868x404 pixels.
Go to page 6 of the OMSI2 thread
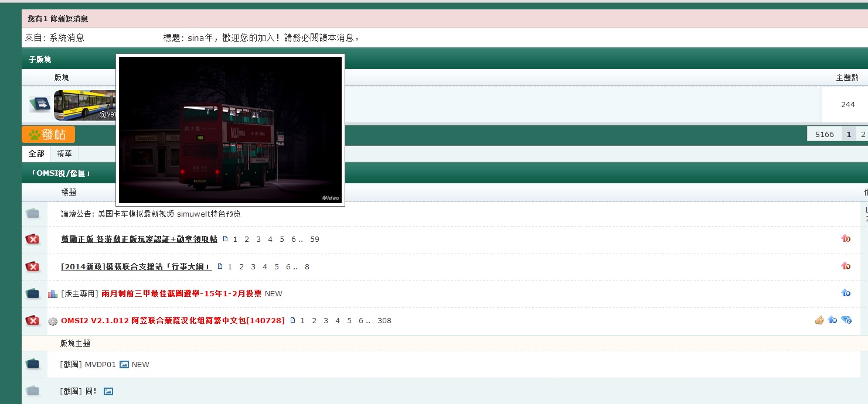[x=360, y=320]
